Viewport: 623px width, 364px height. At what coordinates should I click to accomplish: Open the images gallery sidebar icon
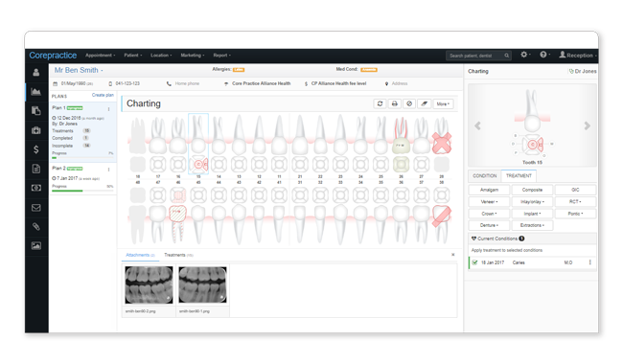point(36,246)
